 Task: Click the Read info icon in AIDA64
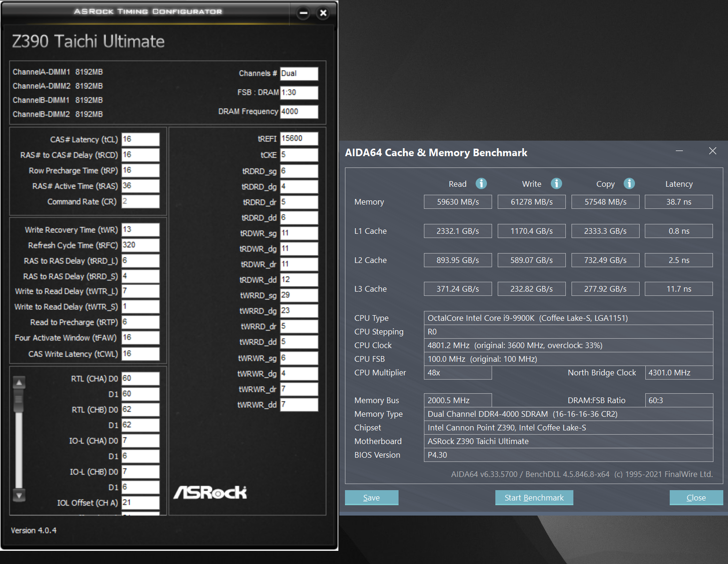tap(481, 183)
